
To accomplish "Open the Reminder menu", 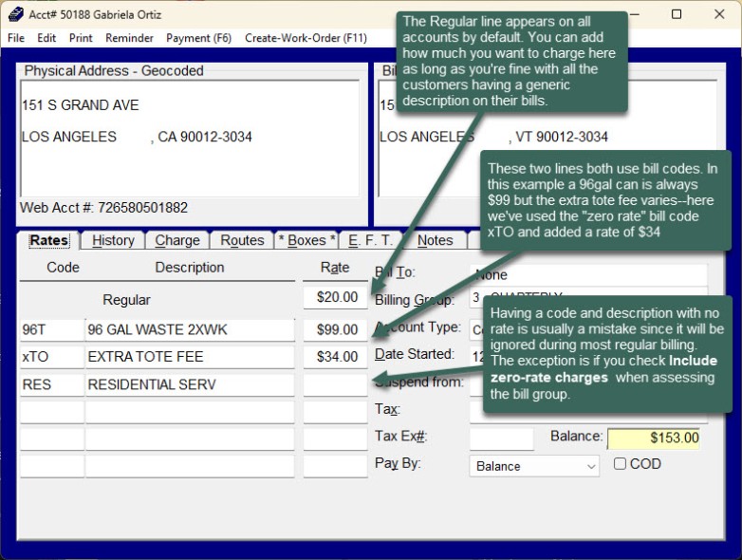I will tap(129, 38).
